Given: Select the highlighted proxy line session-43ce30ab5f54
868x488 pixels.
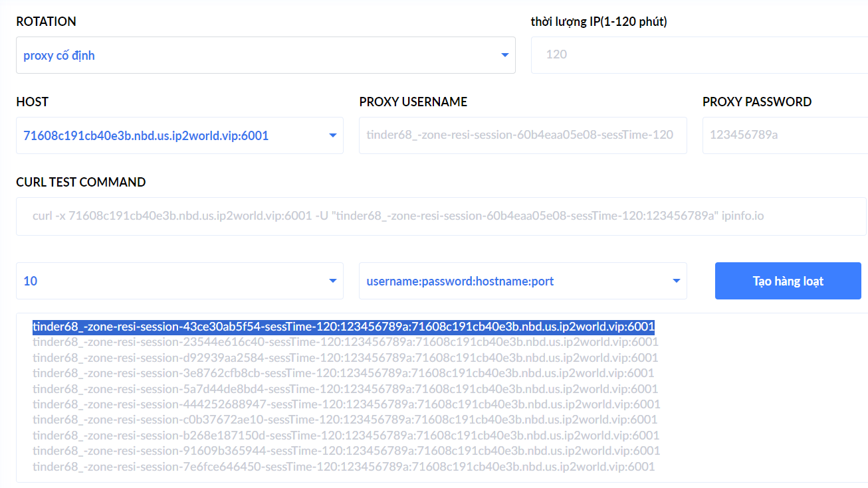Looking at the screenshot, I should click(344, 327).
